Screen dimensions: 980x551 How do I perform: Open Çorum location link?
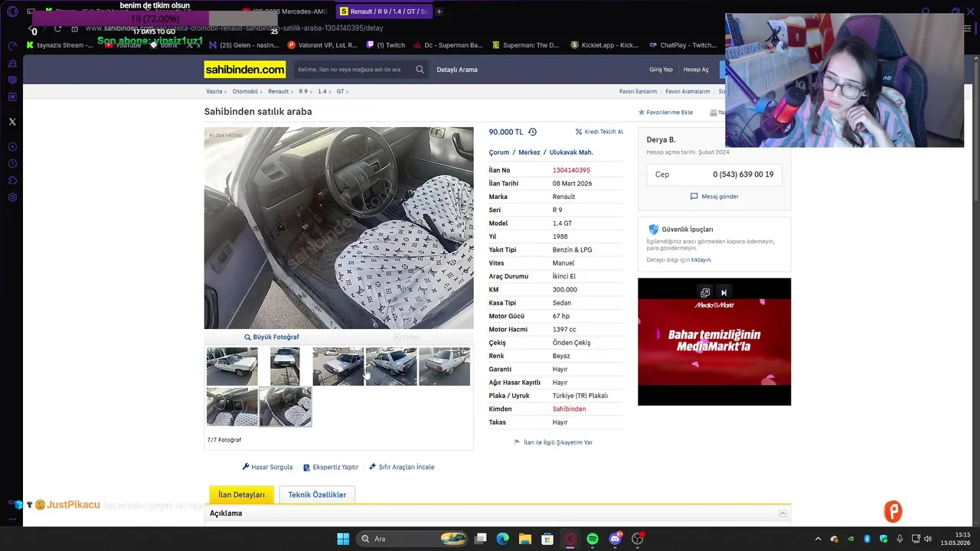(499, 152)
